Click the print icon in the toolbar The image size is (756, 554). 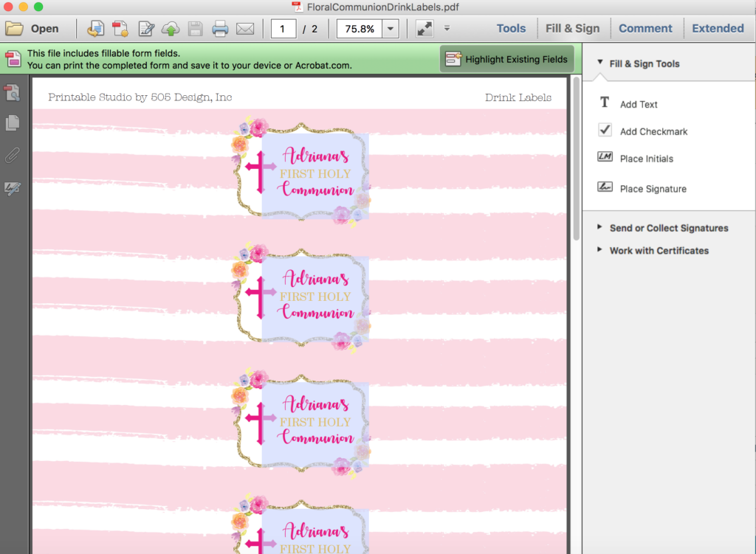coord(220,29)
